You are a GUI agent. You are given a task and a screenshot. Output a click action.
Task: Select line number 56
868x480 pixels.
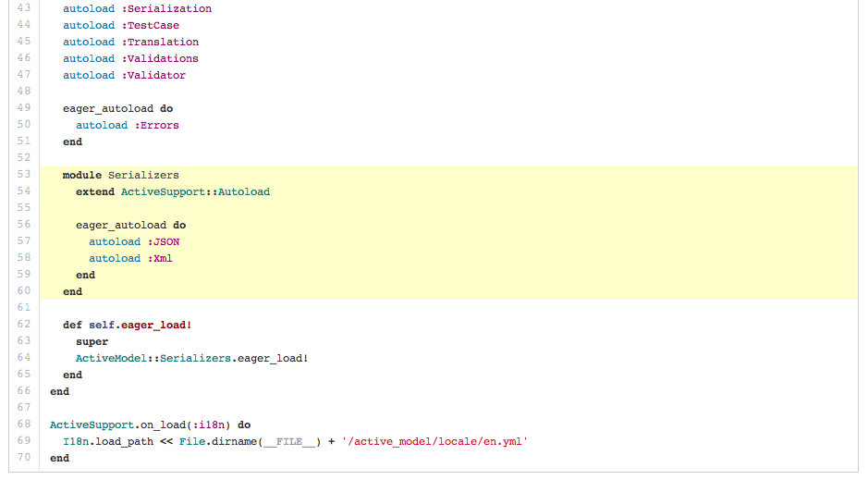[x=23, y=225]
